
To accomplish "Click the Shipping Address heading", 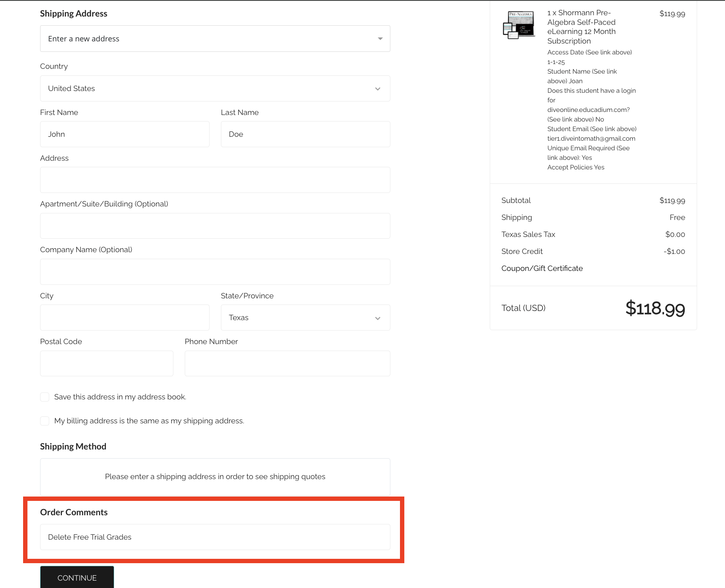I will pyautogui.click(x=74, y=14).
